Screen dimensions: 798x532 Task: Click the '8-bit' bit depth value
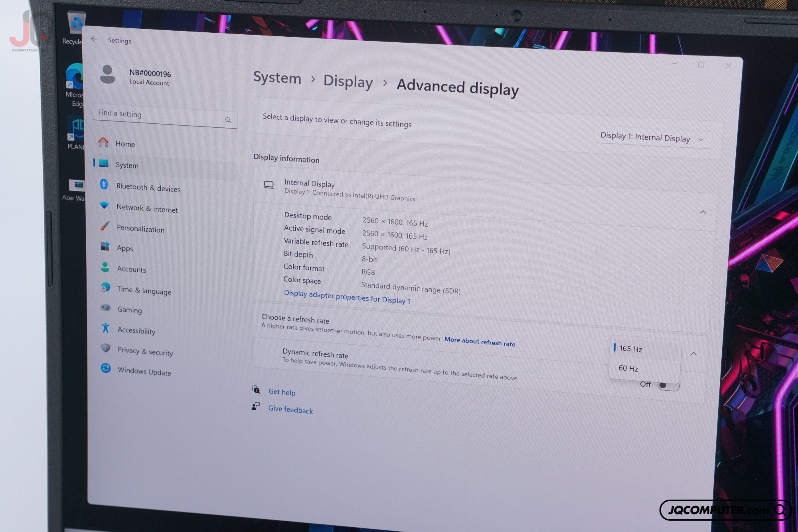point(369,259)
